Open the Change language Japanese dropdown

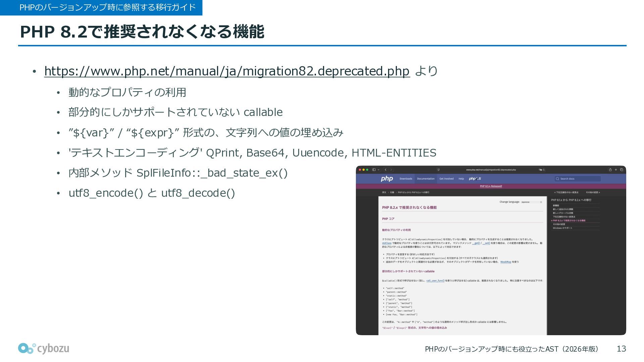(x=531, y=202)
